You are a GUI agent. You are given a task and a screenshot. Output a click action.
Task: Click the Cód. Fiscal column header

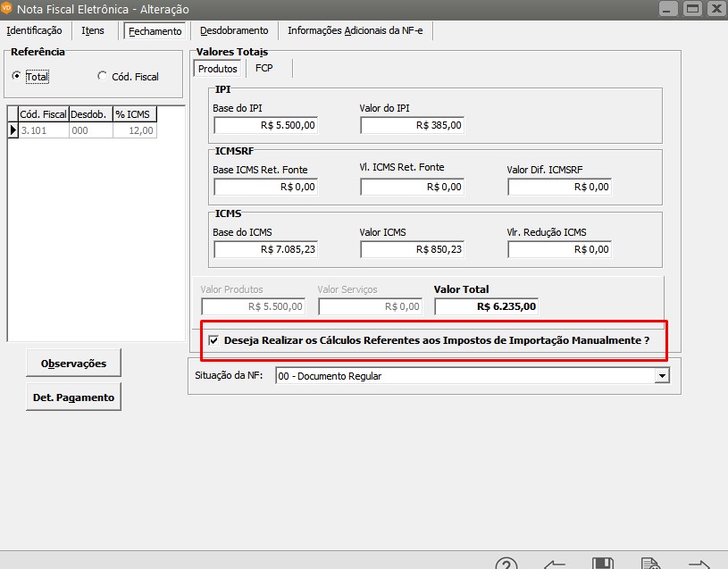[43, 114]
